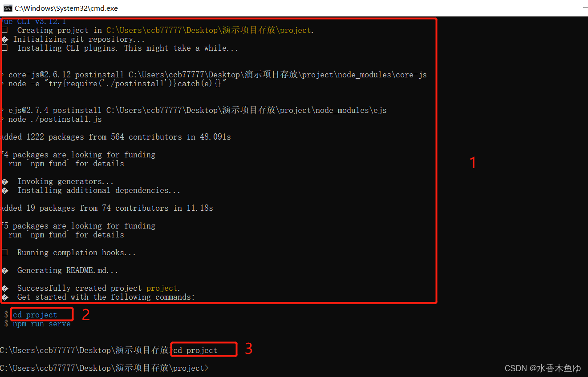This screenshot has height=377, width=588.
Task: Click 'Installing additional dependencies...' line
Action: click(91, 190)
